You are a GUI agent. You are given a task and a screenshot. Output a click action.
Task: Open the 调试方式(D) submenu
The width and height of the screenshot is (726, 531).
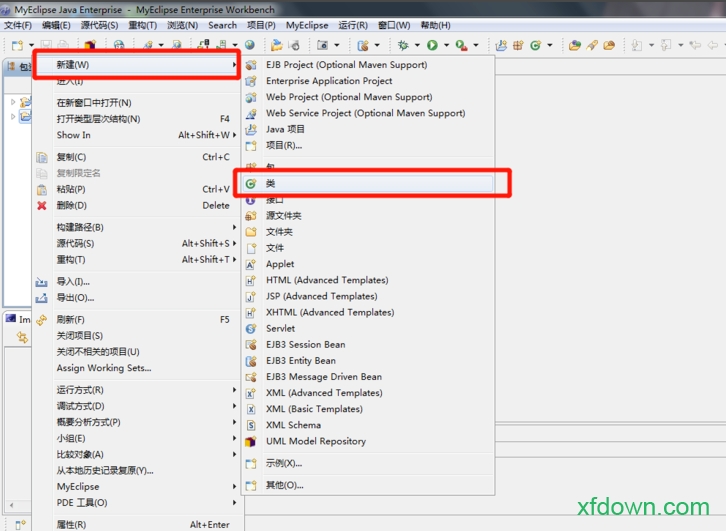[146, 406]
